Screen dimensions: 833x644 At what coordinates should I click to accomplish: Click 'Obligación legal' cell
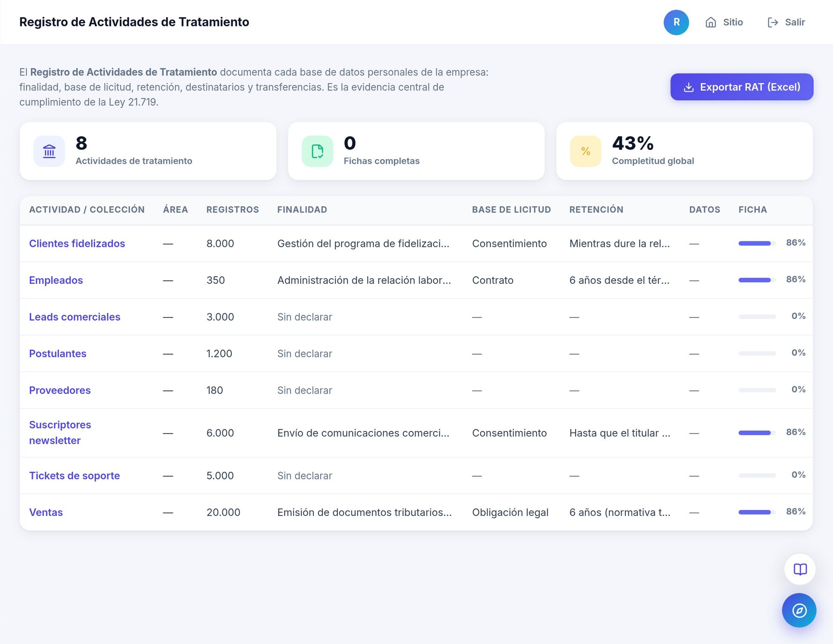(510, 512)
